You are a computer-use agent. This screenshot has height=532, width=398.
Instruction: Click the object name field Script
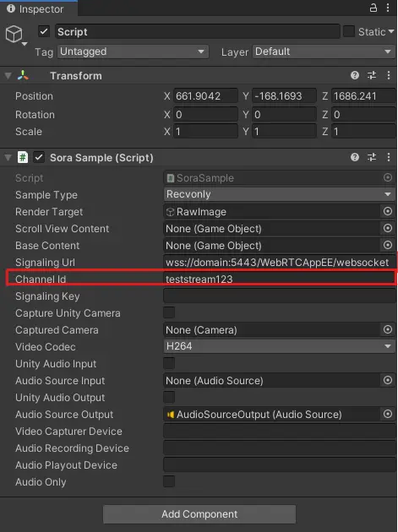[x=197, y=31]
